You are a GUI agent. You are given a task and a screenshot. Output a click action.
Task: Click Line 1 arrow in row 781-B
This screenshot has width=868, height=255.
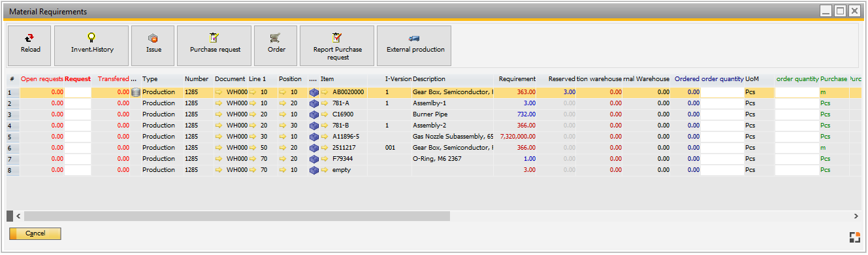click(253, 126)
